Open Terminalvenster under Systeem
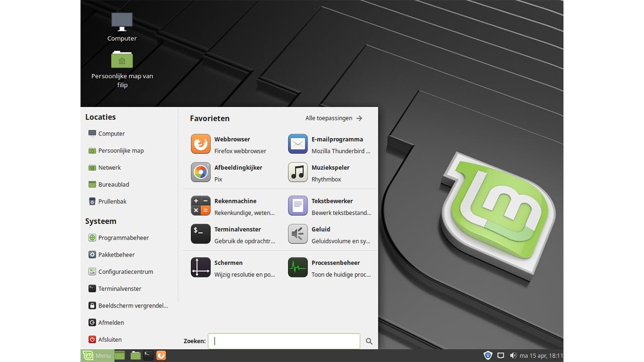Screen dimensions: 644x362 115,289
